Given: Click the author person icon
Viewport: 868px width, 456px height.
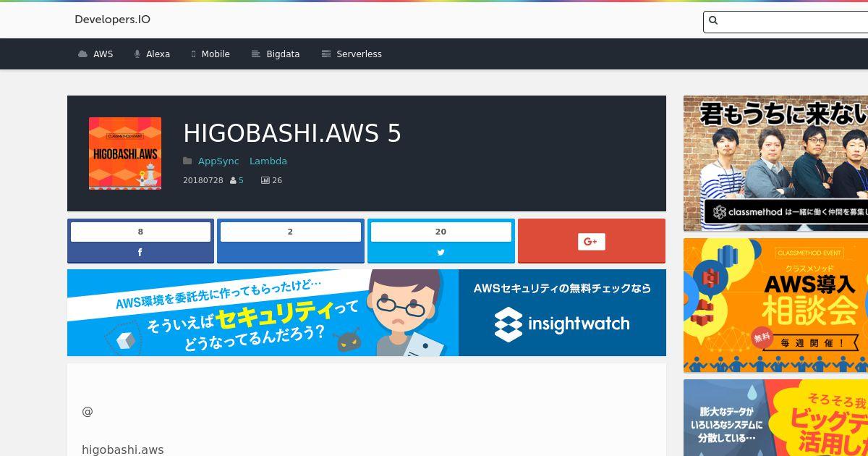Looking at the screenshot, I should click(233, 180).
